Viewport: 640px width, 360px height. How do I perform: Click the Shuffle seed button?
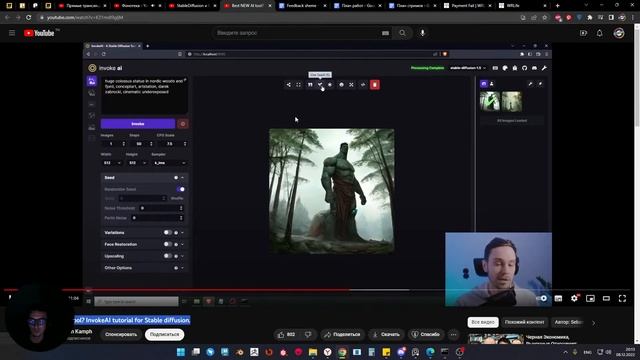[177, 198]
